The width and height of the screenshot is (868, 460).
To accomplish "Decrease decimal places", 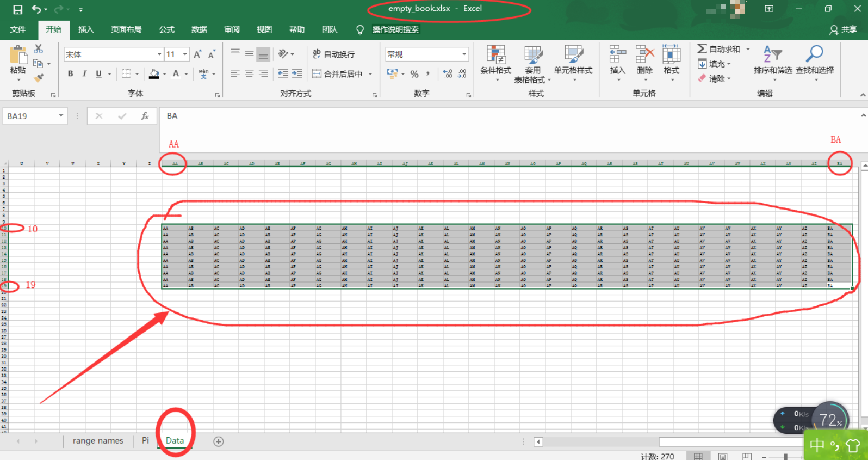I will click(462, 73).
